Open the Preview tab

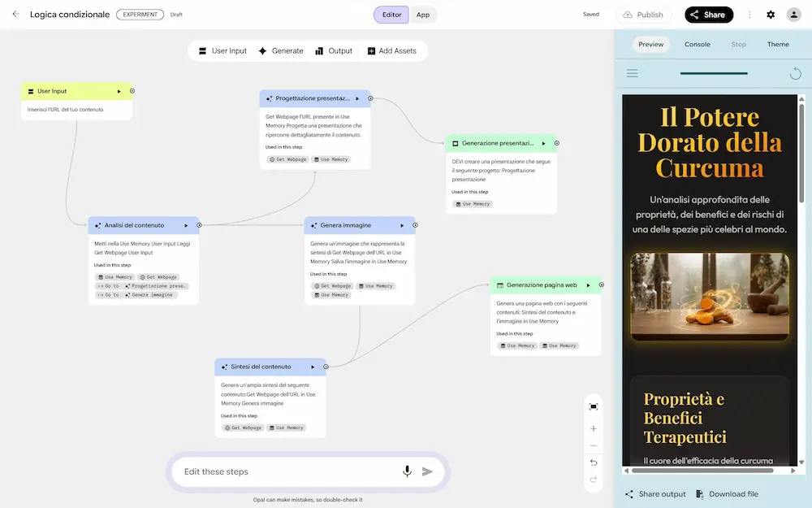tap(650, 44)
